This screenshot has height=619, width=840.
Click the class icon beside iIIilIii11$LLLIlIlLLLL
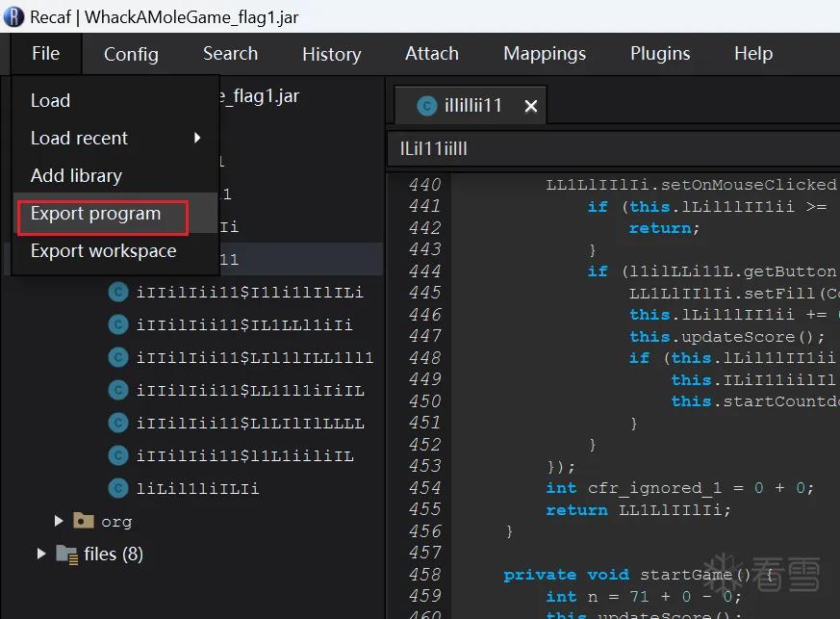point(117,423)
